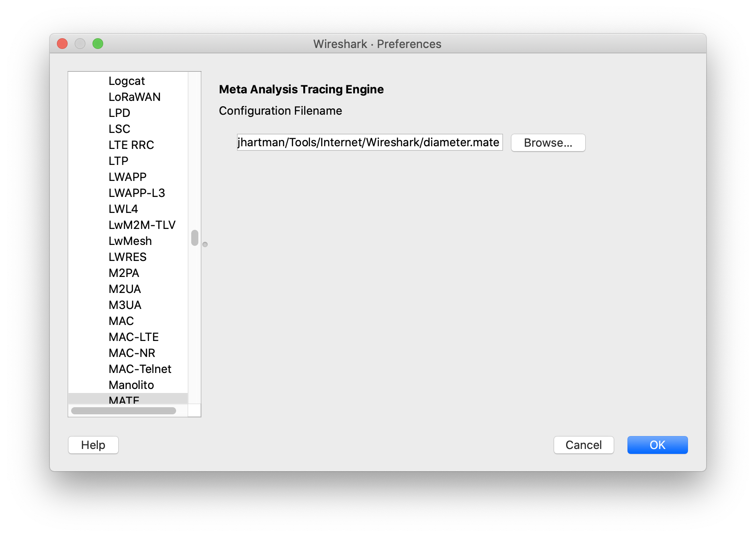Open Help for preferences
The height and width of the screenshot is (537, 756).
click(93, 445)
